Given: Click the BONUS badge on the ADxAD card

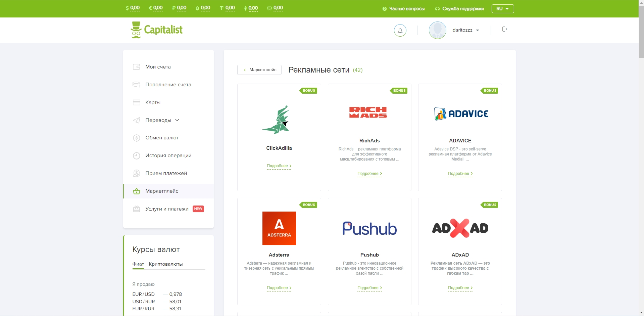Looking at the screenshot, I should click(x=489, y=205).
